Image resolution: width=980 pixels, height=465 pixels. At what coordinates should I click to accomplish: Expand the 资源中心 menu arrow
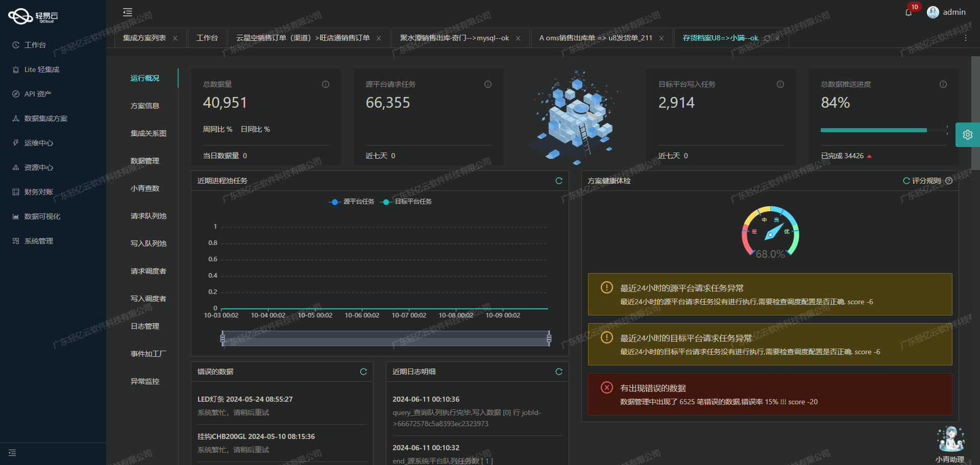(x=95, y=167)
